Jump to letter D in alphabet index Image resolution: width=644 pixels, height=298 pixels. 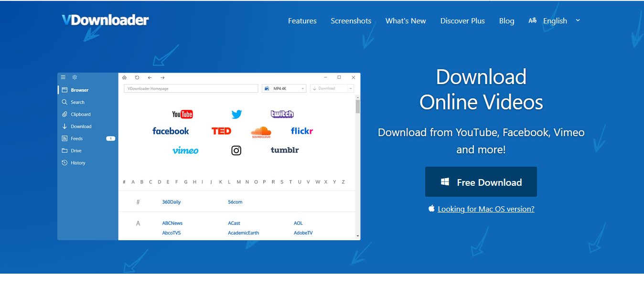(x=159, y=182)
